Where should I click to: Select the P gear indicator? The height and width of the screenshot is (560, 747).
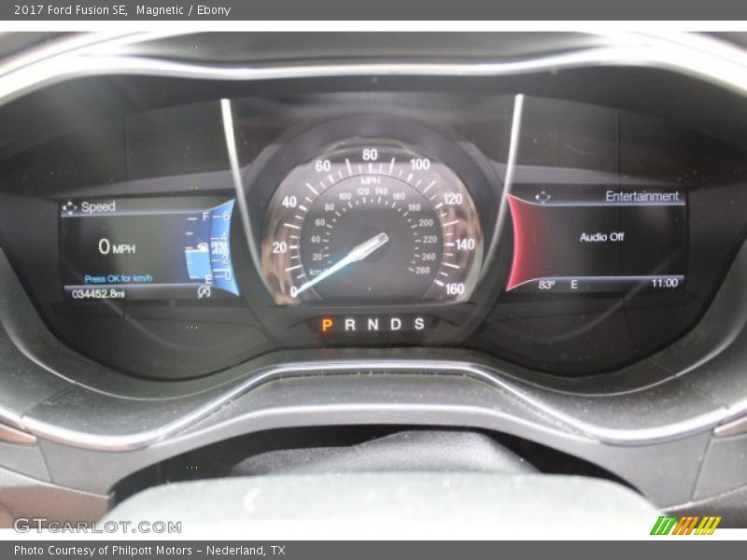click(327, 325)
